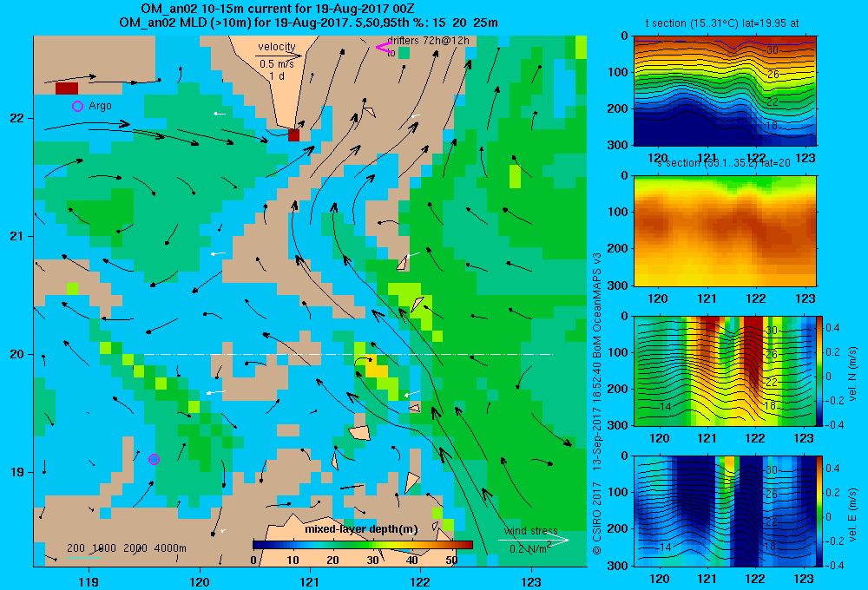
Task: Click latitude label 21 on the map axis
Action: 16,236
